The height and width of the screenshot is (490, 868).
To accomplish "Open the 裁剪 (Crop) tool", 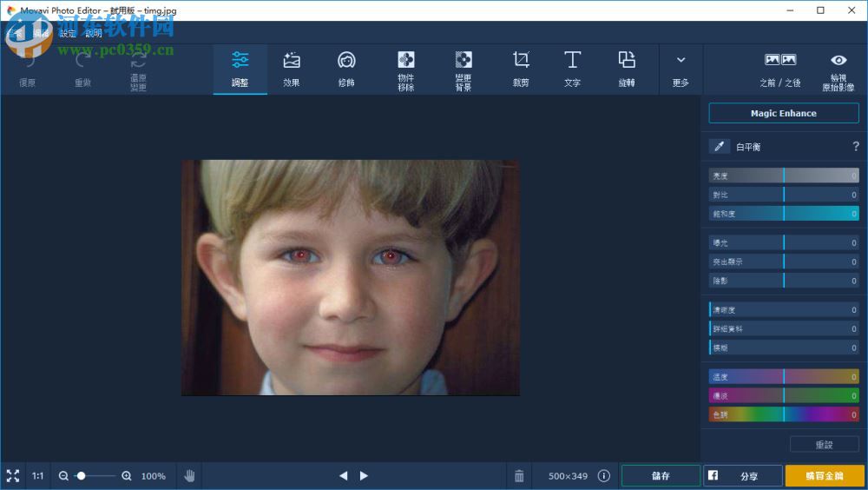I will [520, 70].
